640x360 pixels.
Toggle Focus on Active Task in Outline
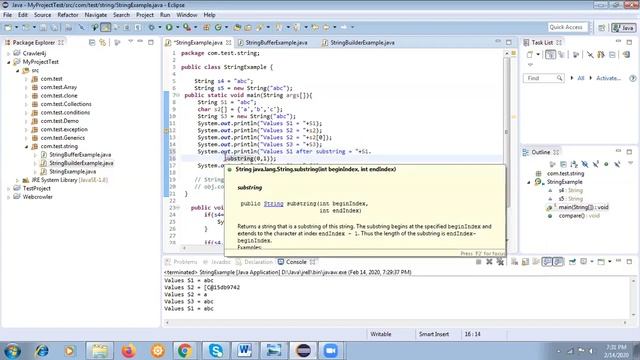tap(552, 164)
